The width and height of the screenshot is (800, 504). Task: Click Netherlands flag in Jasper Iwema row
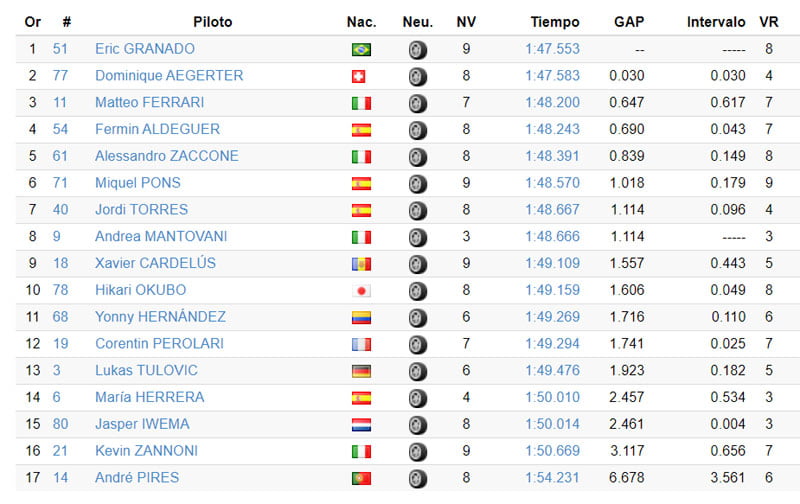pyautogui.click(x=361, y=424)
